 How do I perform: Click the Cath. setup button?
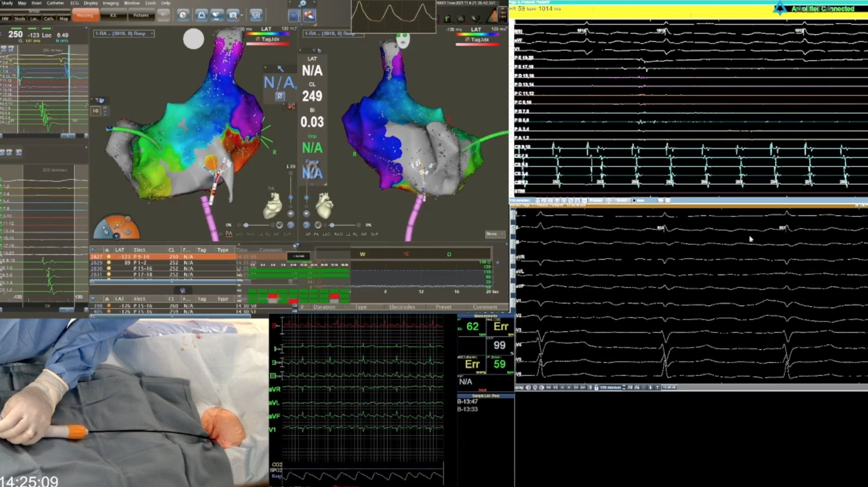pyautogui.click(x=49, y=18)
